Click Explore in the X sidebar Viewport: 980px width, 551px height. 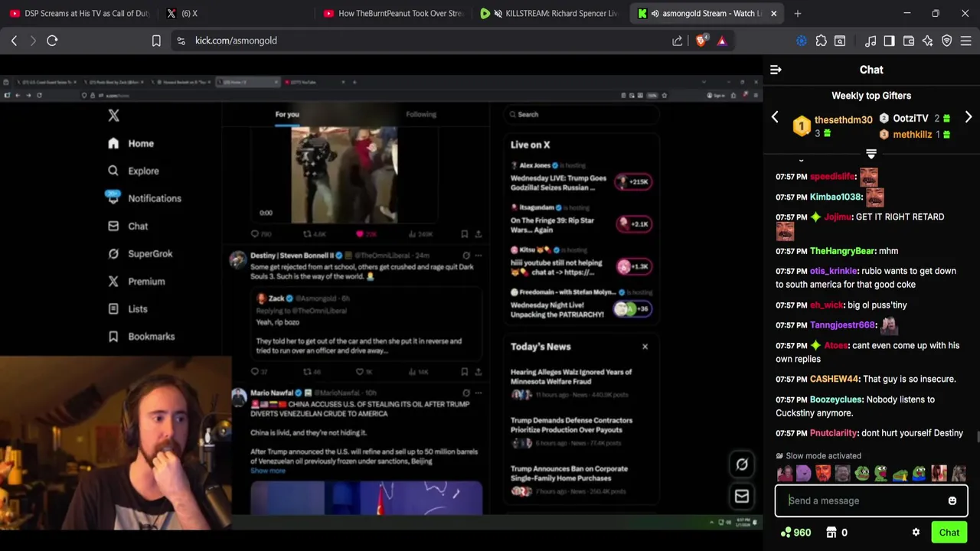[x=134, y=171]
